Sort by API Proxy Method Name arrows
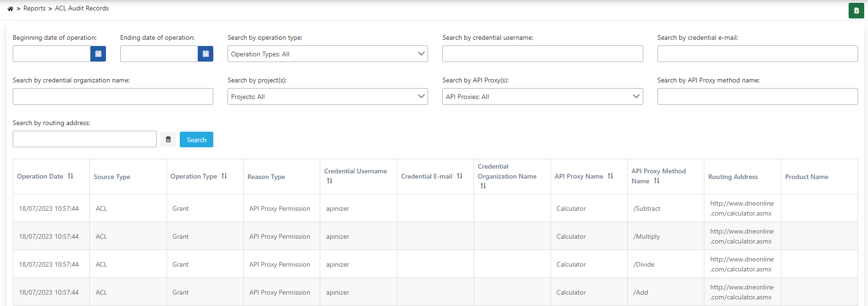 (x=657, y=181)
